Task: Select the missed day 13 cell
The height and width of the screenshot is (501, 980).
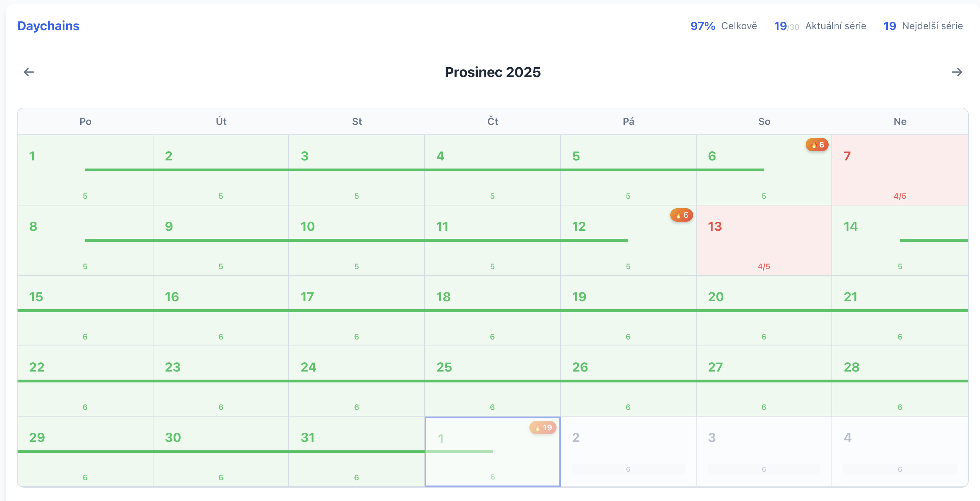Action: [764, 240]
